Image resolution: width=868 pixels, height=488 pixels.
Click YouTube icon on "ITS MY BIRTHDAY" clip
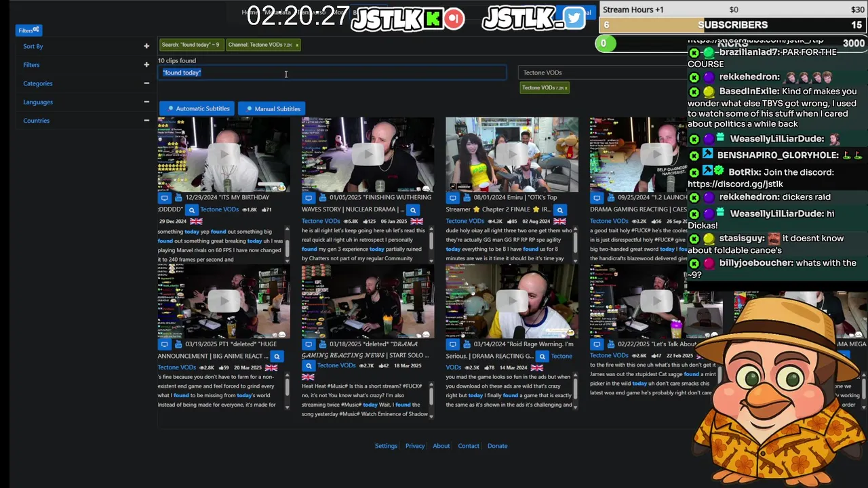click(180, 198)
